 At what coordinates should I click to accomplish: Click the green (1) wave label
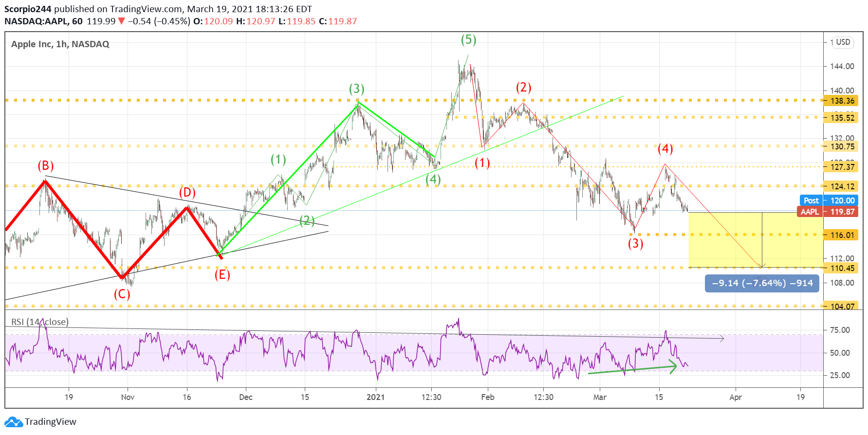pyautogui.click(x=278, y=160)
